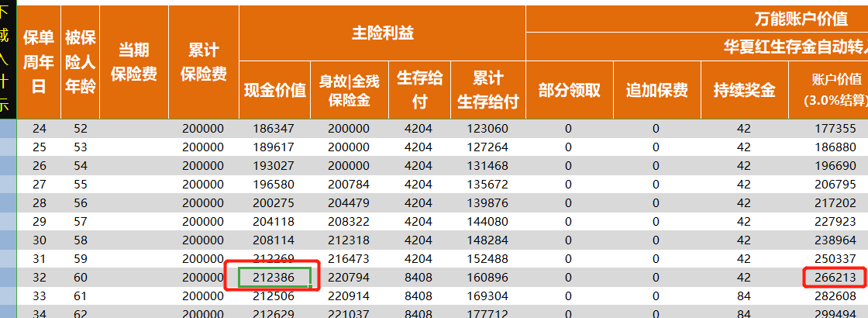Click cumulative survival cell 123060

point(487,129)
